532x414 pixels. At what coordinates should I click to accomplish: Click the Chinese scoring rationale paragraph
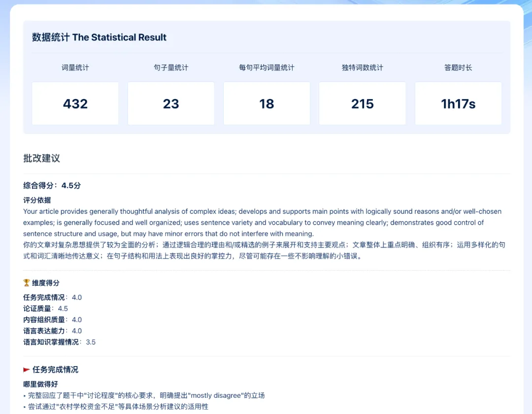pyautogui.click(x=262, y=250)
